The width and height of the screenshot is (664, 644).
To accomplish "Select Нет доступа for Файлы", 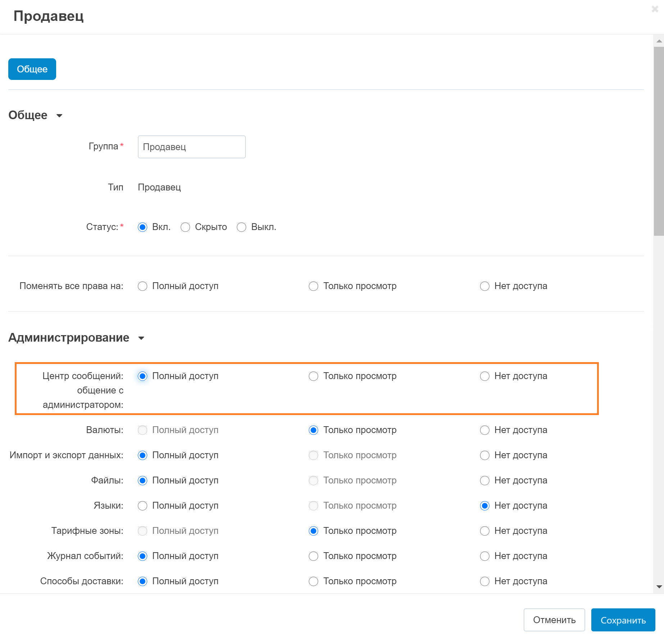I will (x=485, y=481).
